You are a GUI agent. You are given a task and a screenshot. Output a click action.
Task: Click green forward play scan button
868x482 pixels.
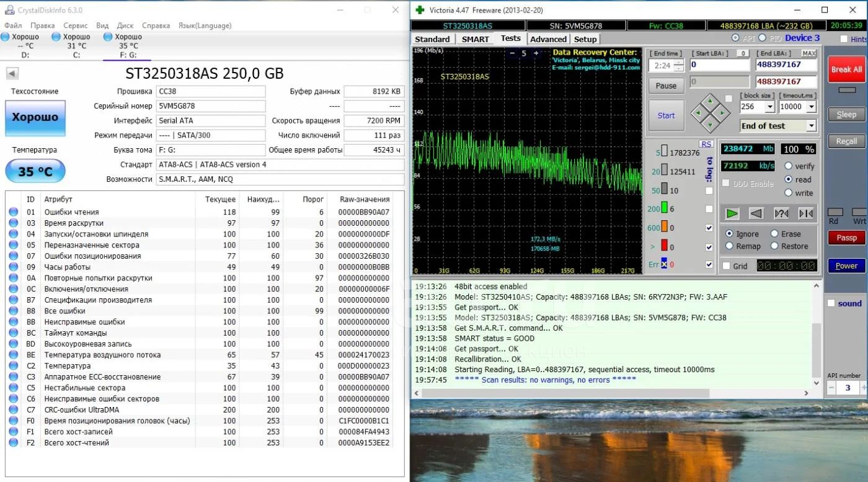point(732,213)
